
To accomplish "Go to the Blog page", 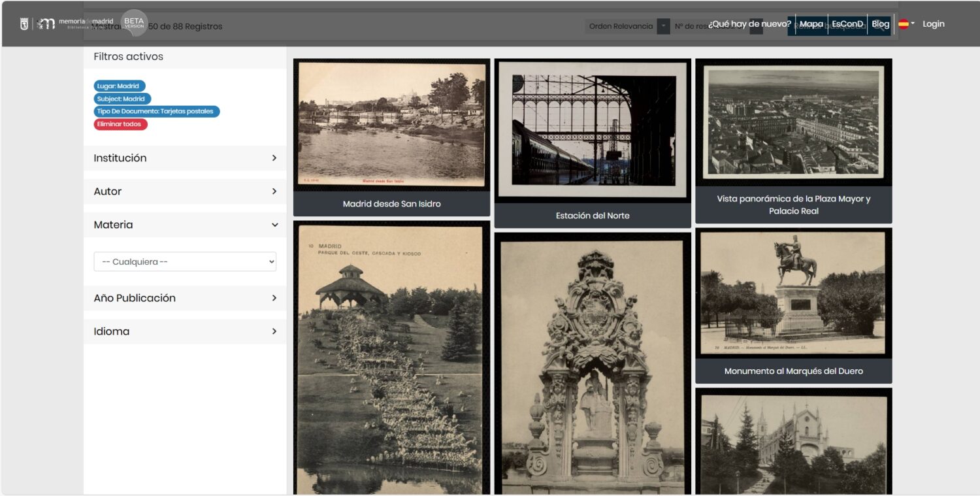I will [x=880, y=24].
